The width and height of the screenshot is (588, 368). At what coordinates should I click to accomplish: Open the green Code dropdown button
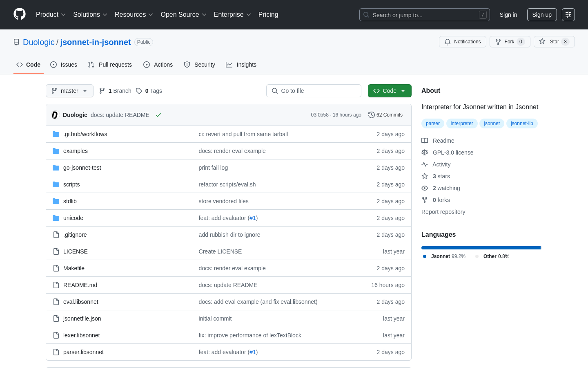(390, 91)
